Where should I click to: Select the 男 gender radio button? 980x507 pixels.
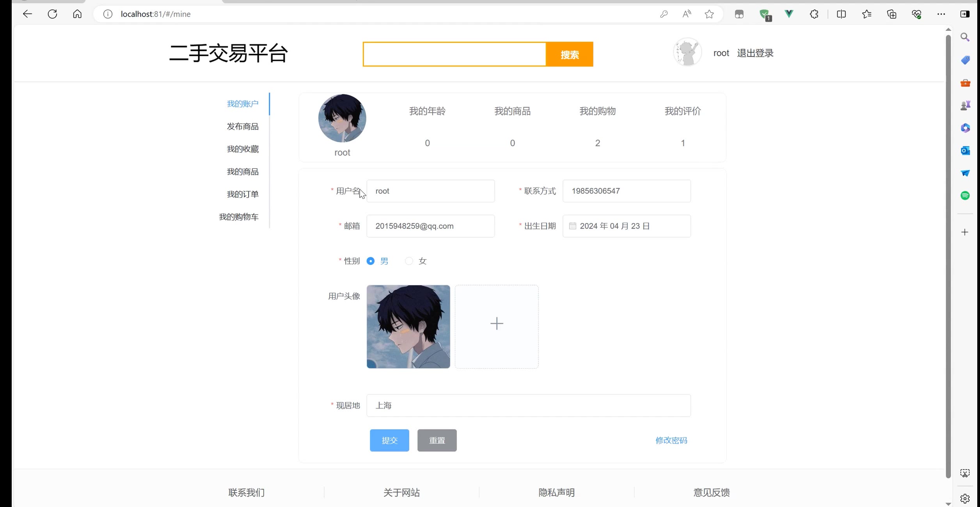371,261
